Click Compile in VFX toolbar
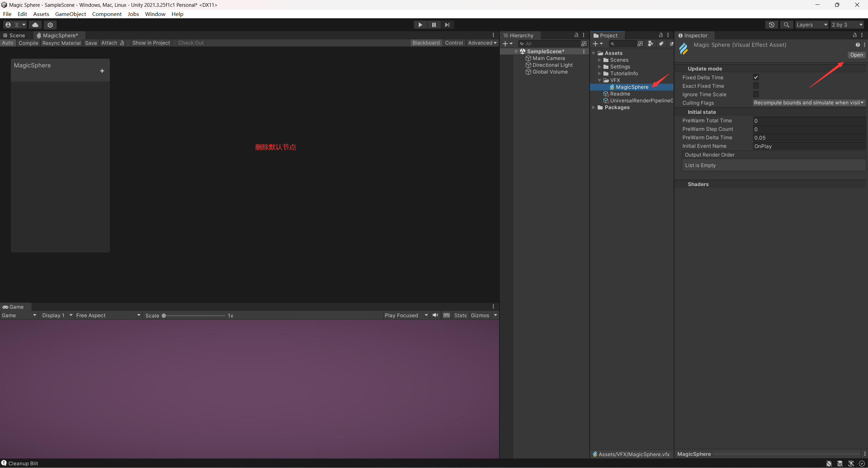 [28, 43]
